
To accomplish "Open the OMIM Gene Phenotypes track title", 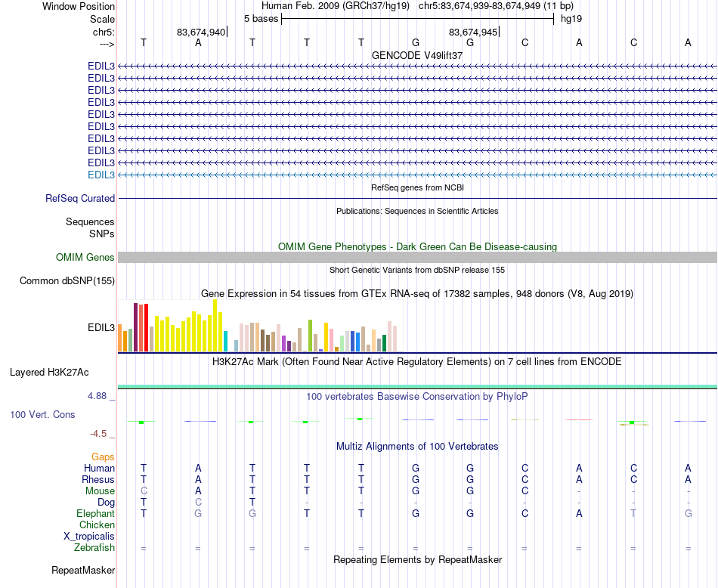I will pos(417,246).
